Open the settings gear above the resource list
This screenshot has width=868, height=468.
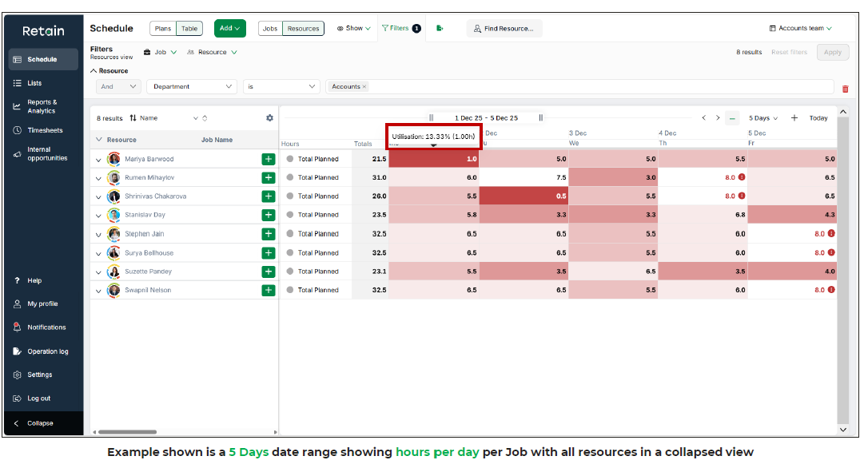269,117
